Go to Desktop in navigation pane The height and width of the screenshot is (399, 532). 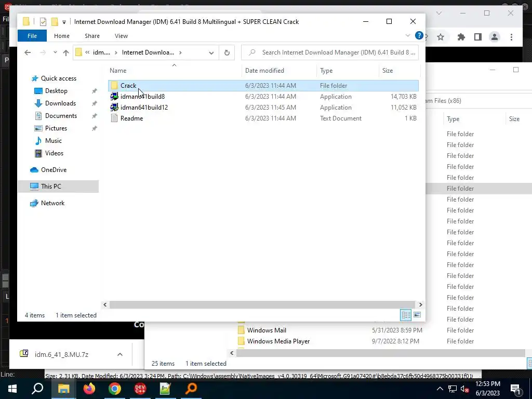[x=56, y=91]
